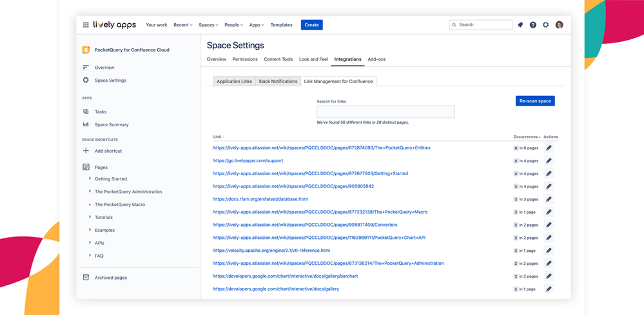Edit the docs.rfam.org link with pencil icon
Image resolution: width=644 pixels, height=315 pixels.
[x=549, y=199]
